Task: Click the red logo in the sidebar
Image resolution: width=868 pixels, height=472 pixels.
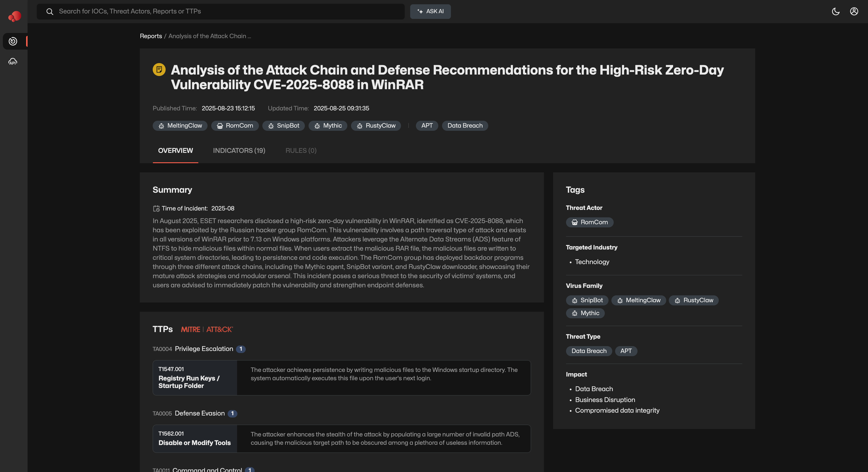Action: click(x=14, y=16)
